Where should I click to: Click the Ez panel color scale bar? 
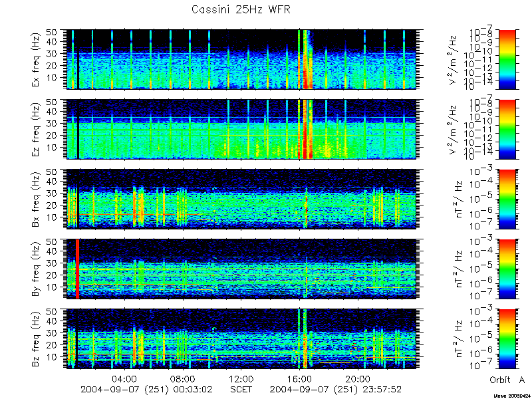pos(507,129)
